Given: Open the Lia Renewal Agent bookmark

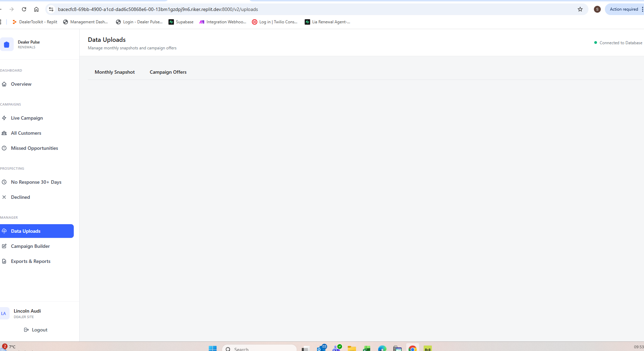Looking at the screenshot, I should 328,22.
